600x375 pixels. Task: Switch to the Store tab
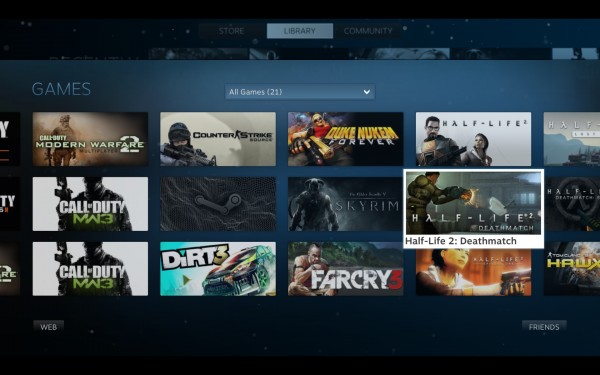(x=232, y=31)
